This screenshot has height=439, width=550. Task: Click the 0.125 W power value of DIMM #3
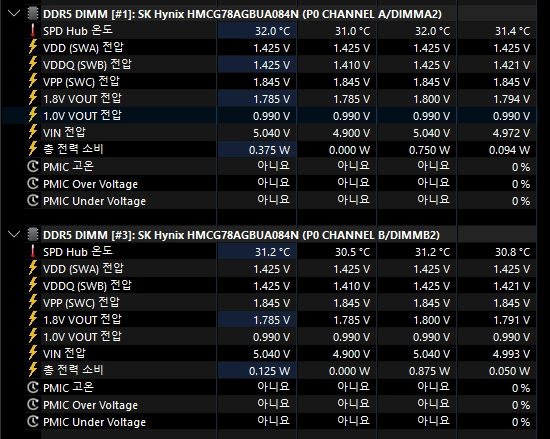point(269,371)
